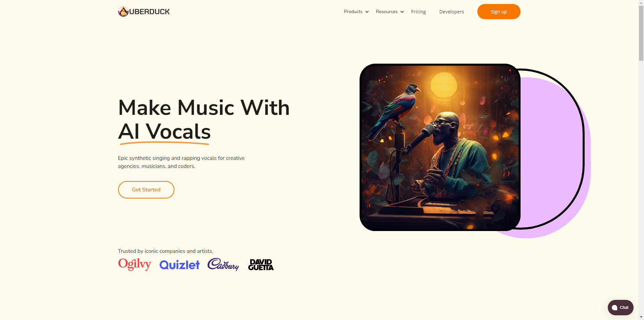Click the Cadbury logo
The height and width of the screenshot is (320, 644).
223,264
